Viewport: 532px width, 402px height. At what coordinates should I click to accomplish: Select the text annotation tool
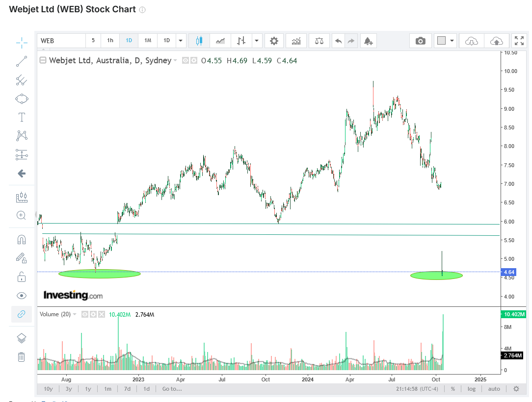22,117
